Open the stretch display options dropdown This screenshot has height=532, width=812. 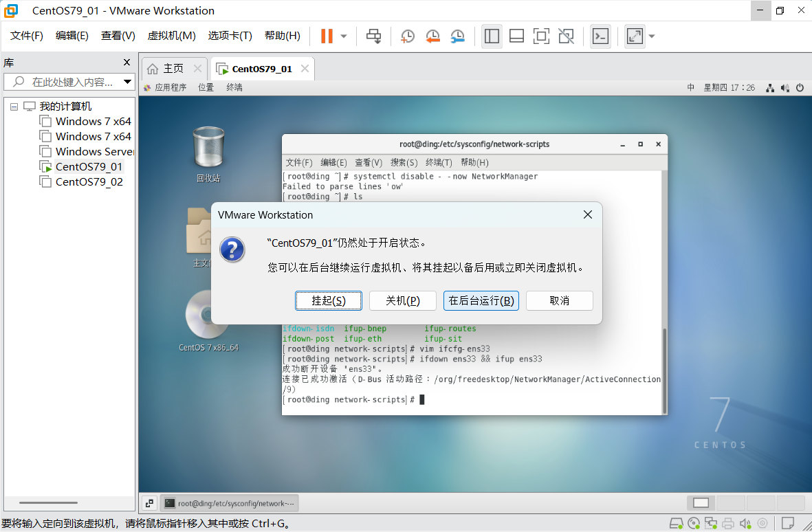(652, 36)
